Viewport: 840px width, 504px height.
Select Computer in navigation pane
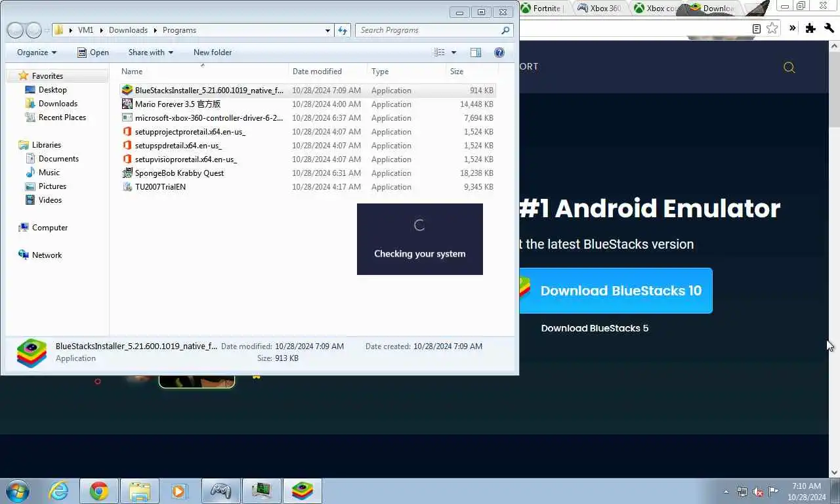49,228
